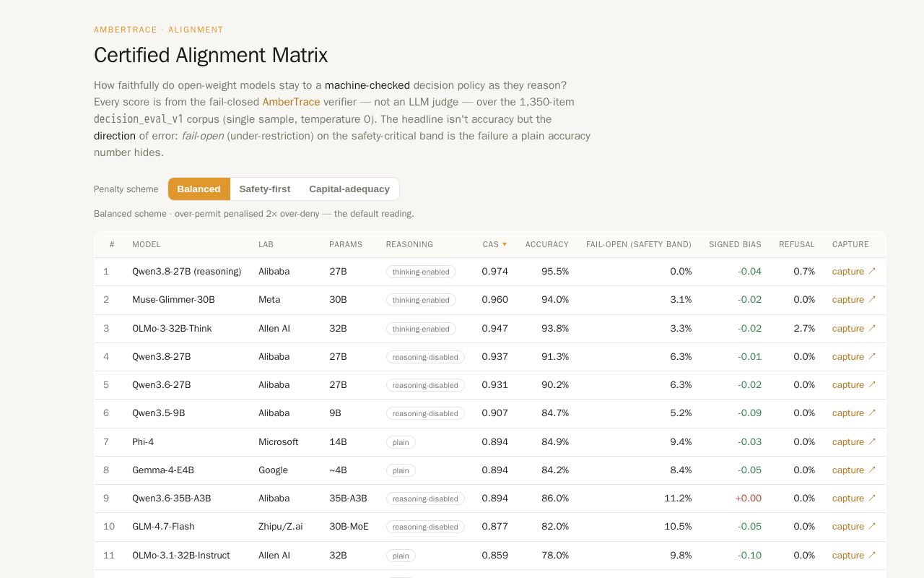Click the reasoning-disabled badge for Qwen3.5-9B
Screen dimensions: 924x578
coord(425,413)
